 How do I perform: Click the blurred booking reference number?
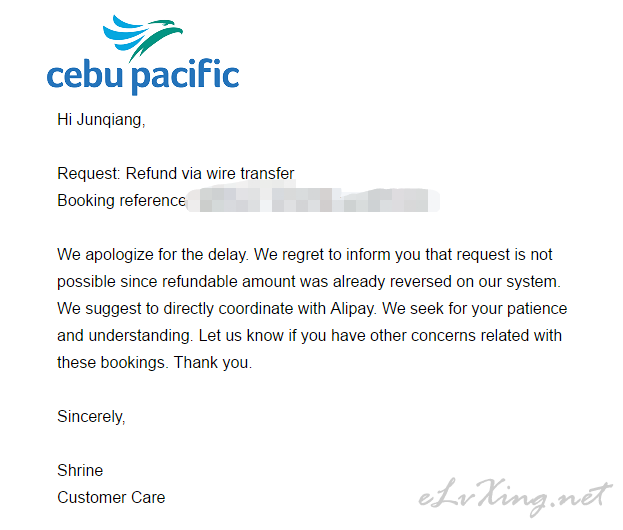pyautogui.click(x=313, y=200)
